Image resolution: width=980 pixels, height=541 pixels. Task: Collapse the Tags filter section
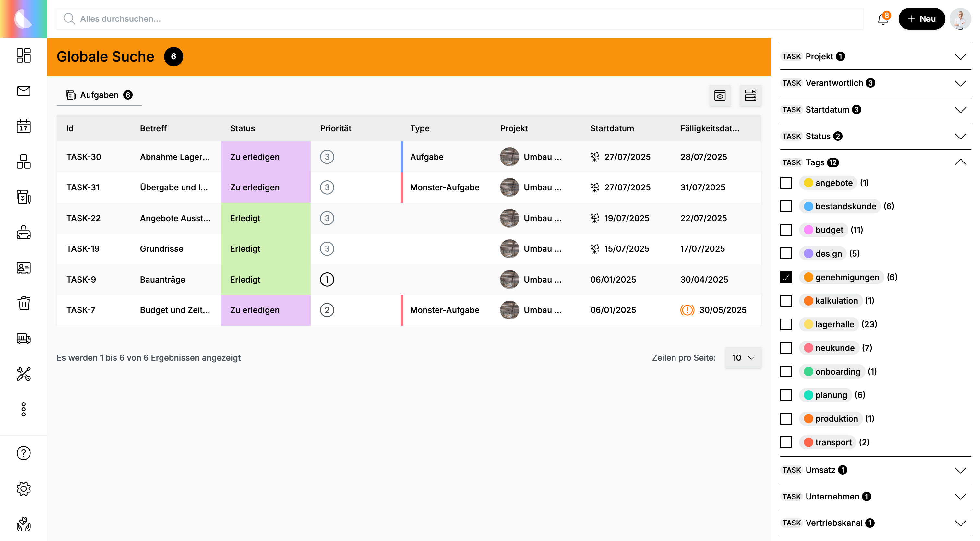875,163
